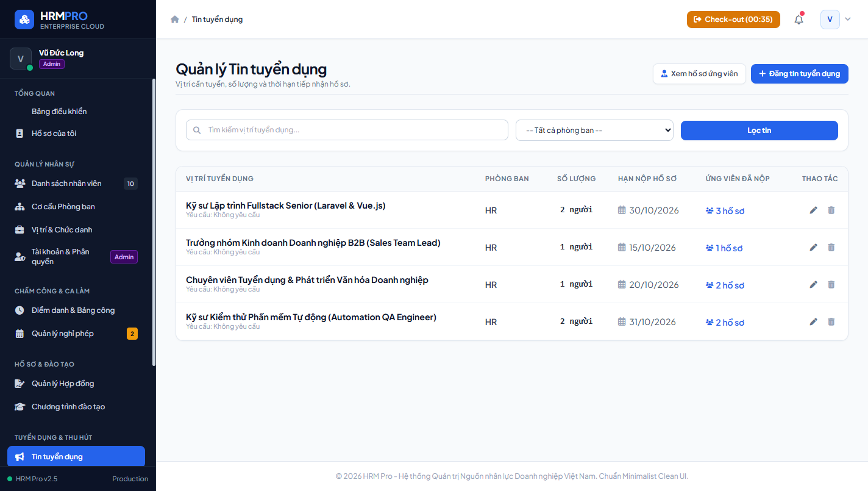Open Quản lý nghỉ phép
Image resolution: width=868 pixels, height=491 pixels.
76,334
